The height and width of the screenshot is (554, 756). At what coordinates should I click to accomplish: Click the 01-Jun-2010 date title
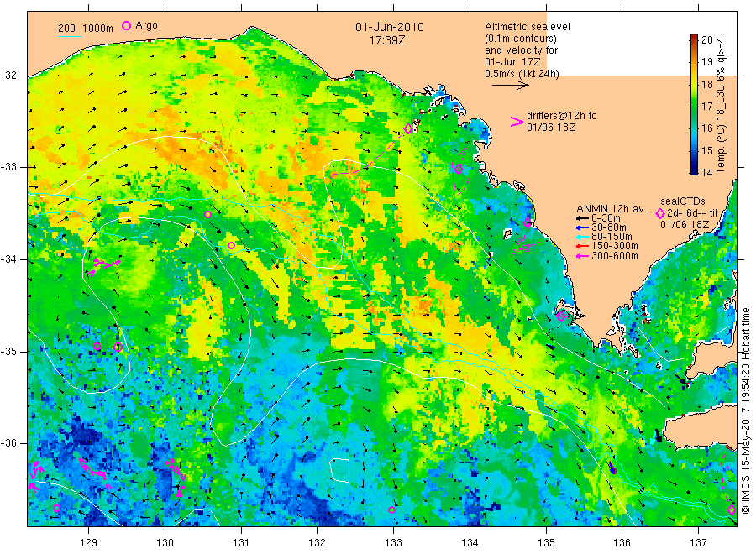pos(390,27)
